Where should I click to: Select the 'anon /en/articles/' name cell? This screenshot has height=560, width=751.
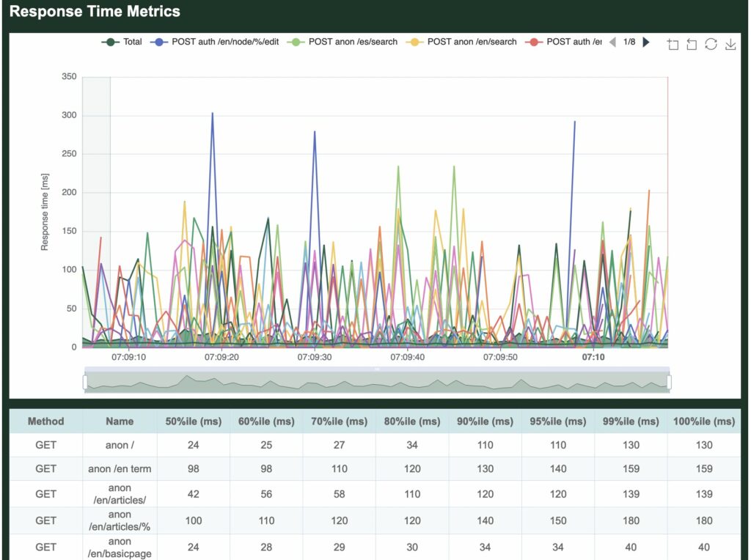120,494
